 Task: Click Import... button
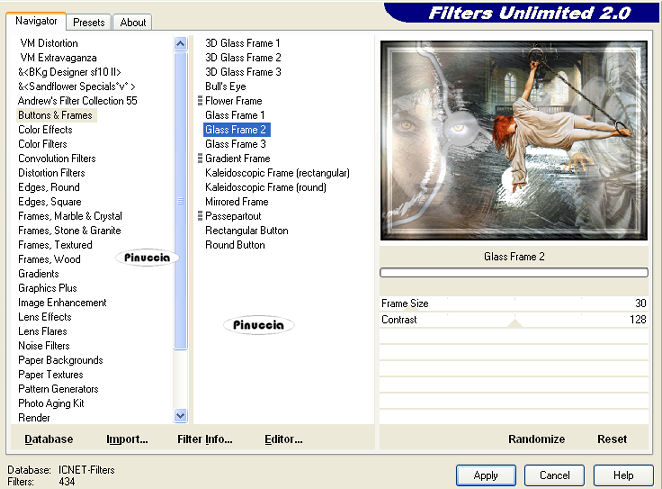127,439
